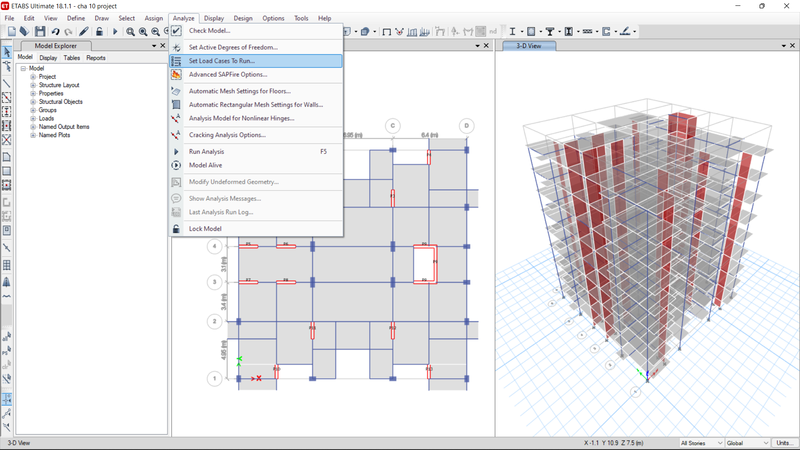Viewport: 800px width, 450px height.
Task: Expand the Loads tree node
Action: pyautogui.click(x=33, y=118)
